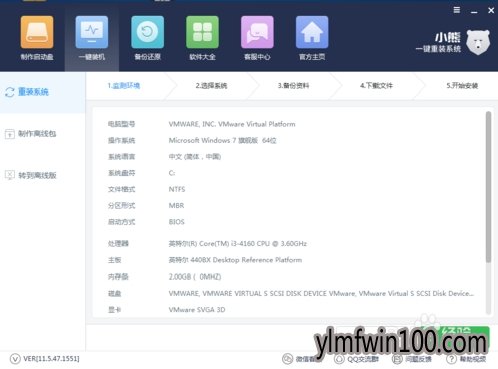This screenshot has width=498, height=369.
Task: Click the NTFS file format value
Action: (177, 189)
